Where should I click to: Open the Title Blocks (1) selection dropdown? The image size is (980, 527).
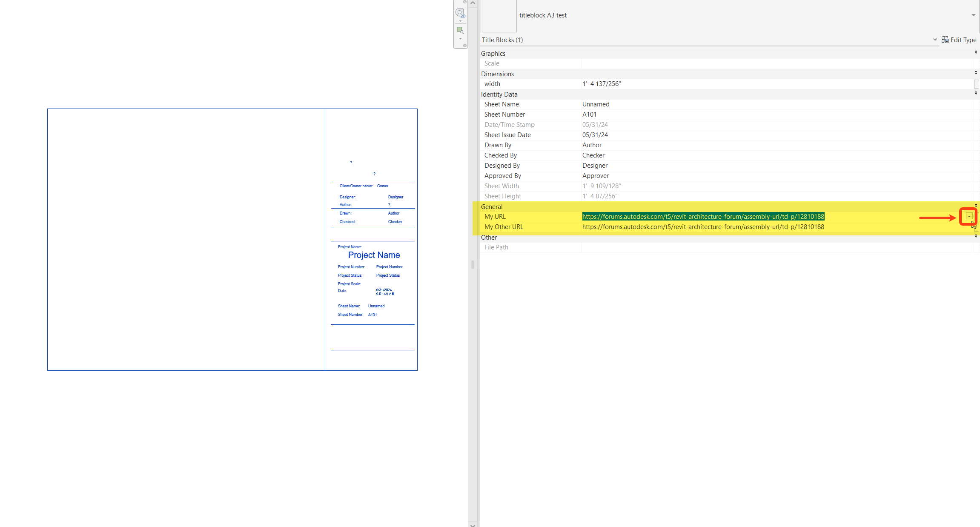tap(935, 40)
